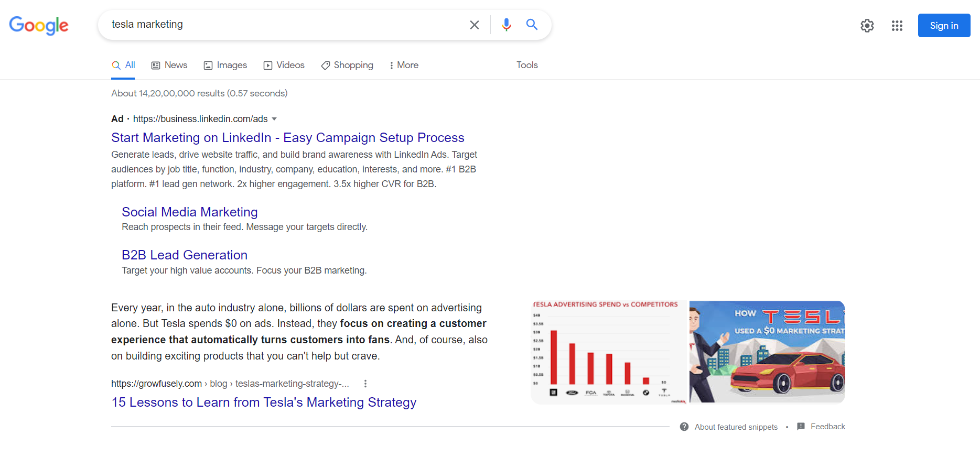Click About featured snippets link

(736, 427)
